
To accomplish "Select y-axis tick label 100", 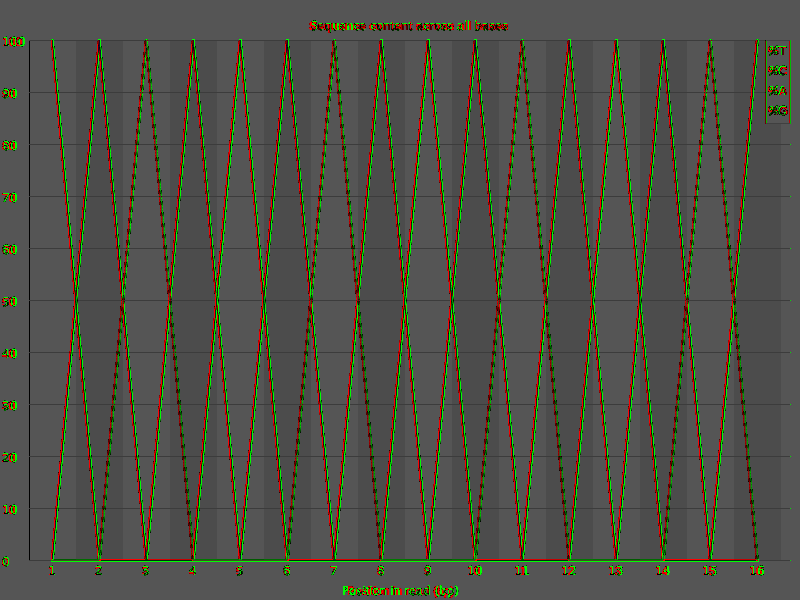I will tap(13, 42).
